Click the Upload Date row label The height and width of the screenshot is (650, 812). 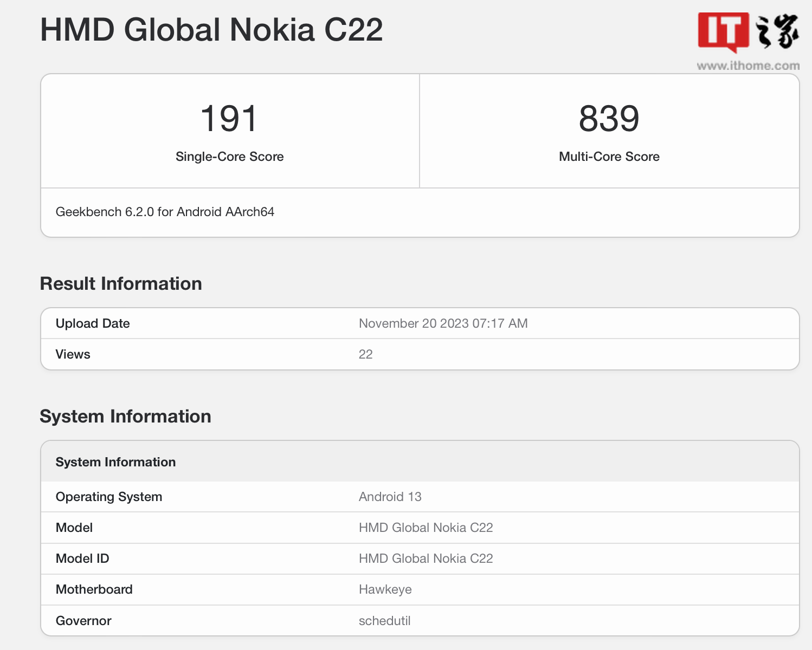[93, 323]
